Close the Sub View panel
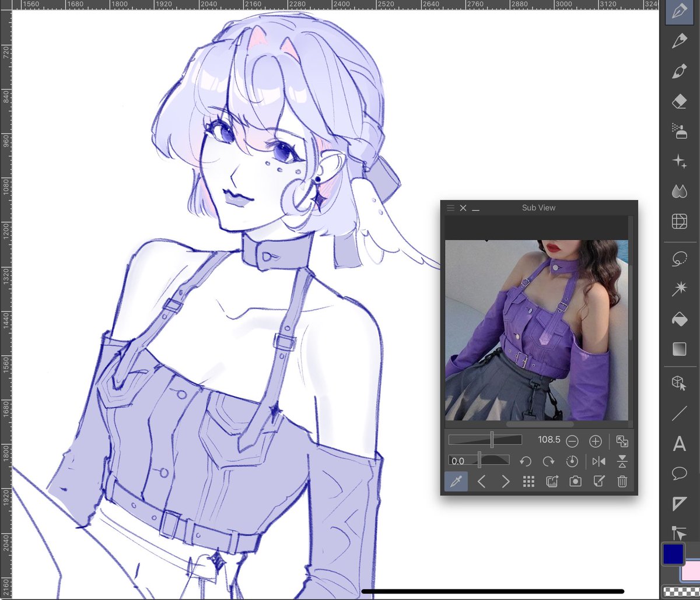 (463, 208)
